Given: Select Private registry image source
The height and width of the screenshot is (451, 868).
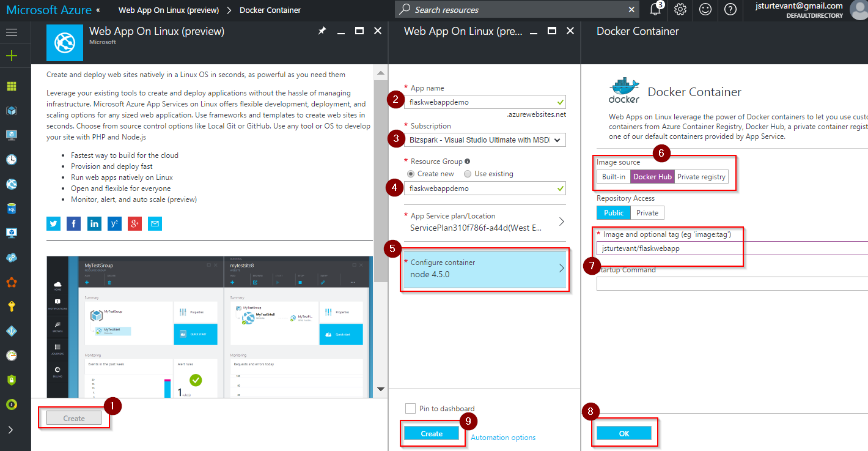Looking at the screenshot, I should pos(701,177).
